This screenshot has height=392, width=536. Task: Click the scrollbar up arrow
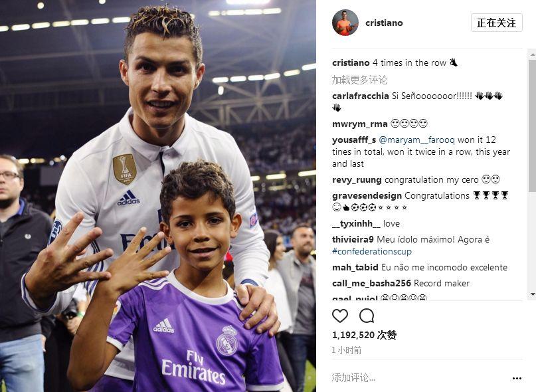[532, 54]
